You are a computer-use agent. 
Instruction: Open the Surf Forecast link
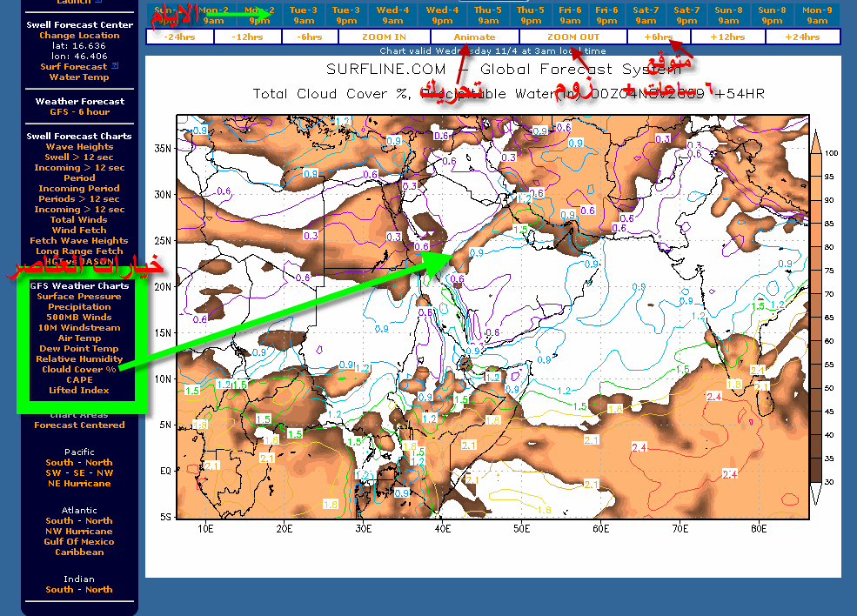pos(74,66)
